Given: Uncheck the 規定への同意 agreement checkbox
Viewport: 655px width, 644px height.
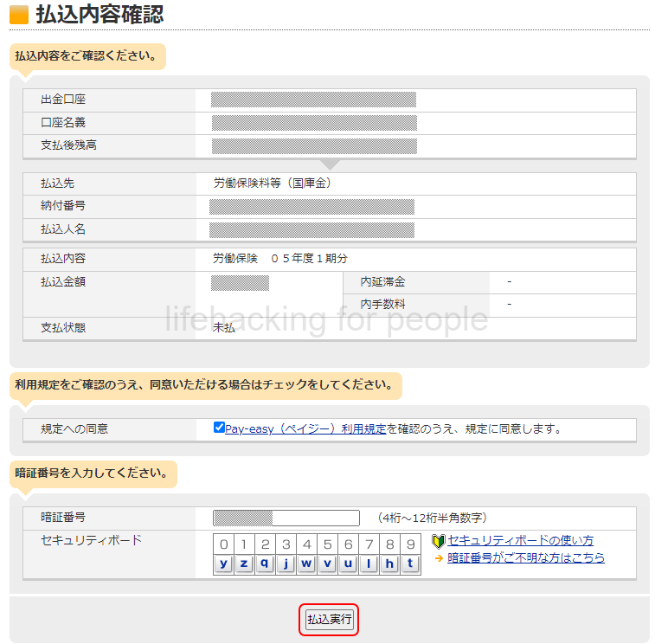Looking at the screenshot, I should [219, 428].
